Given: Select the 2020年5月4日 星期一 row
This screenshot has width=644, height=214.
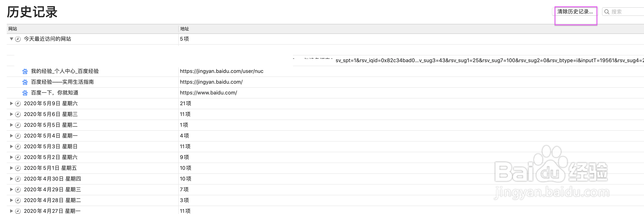Looking at the screenshot, I should (x=51, y=136).
